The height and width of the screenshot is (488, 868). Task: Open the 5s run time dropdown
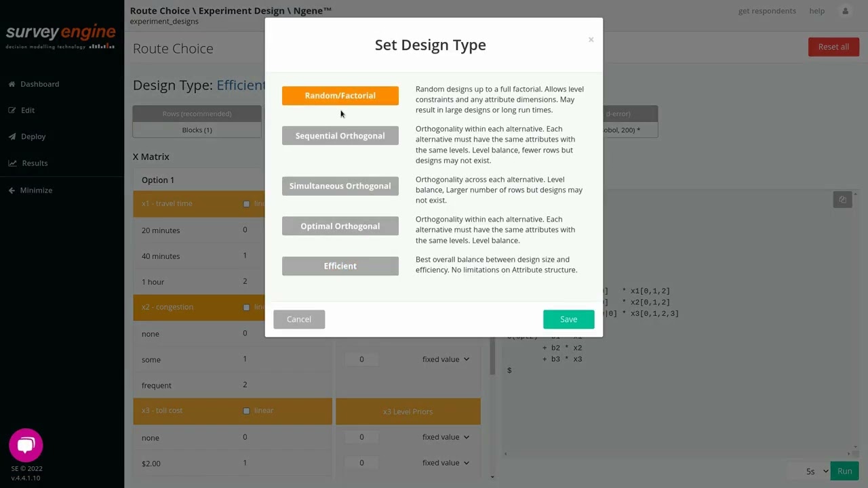tap(816, 471)
